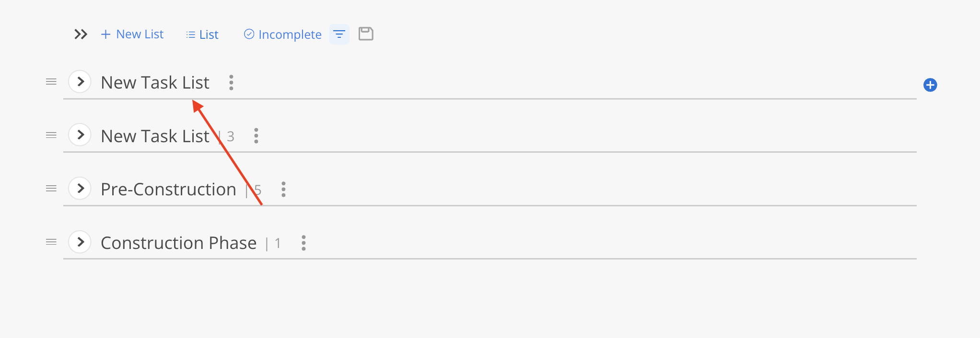Open three-dot menu for Pre-Construction list
Screen dimensions: 980x338
coord(283,190)
